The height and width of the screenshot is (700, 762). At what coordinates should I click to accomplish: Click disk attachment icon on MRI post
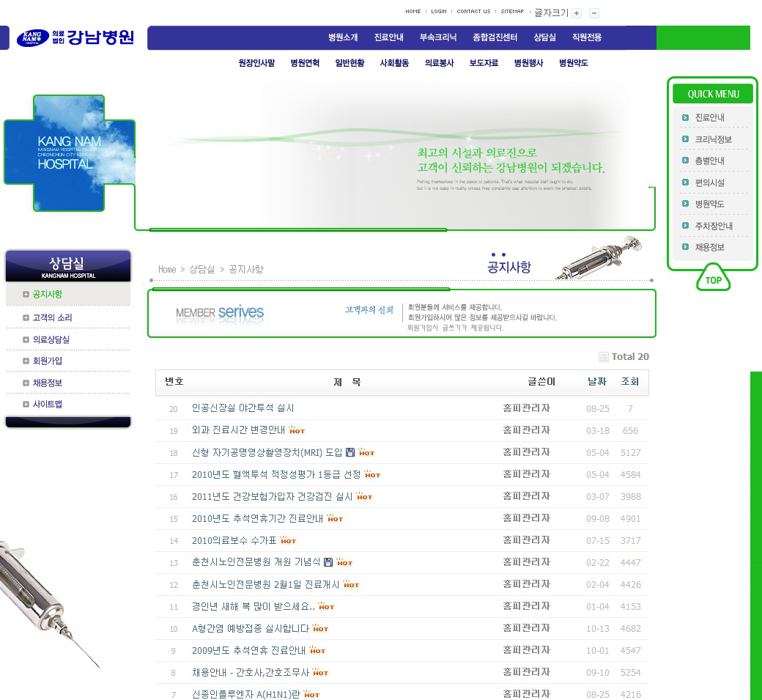[x=349, y=452]
